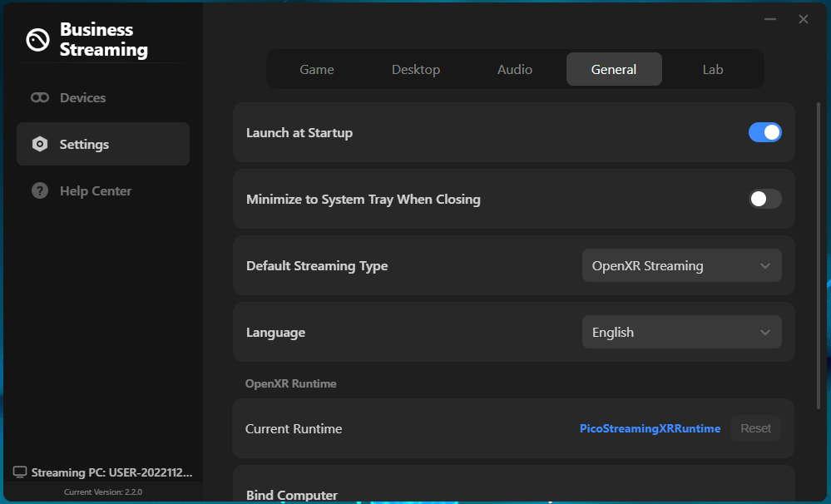The height and width of the screenshot is (504, 831).
Task: Open Devices in the sidebar
Action: (x=103, y=97)
